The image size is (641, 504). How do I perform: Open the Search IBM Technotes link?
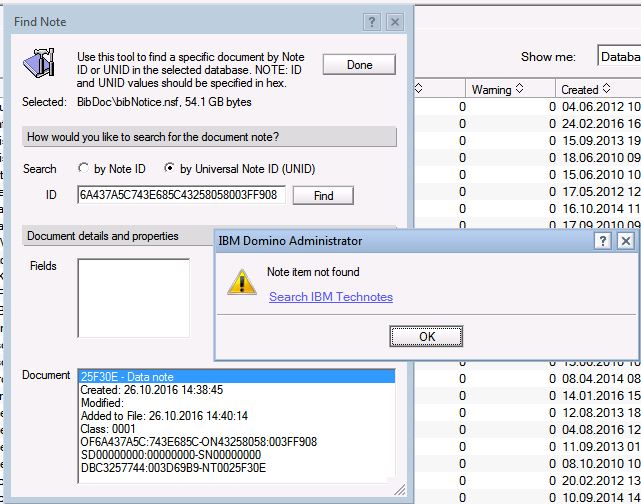click(331, 297)
